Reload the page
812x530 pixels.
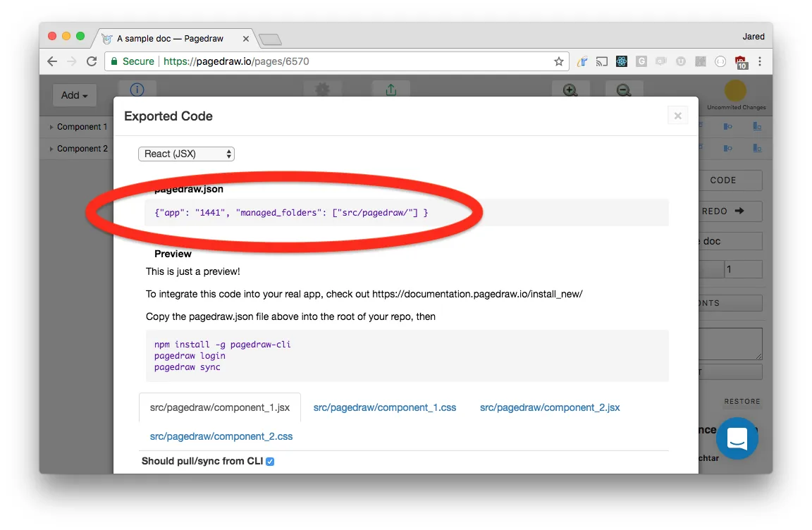(92, 61)
